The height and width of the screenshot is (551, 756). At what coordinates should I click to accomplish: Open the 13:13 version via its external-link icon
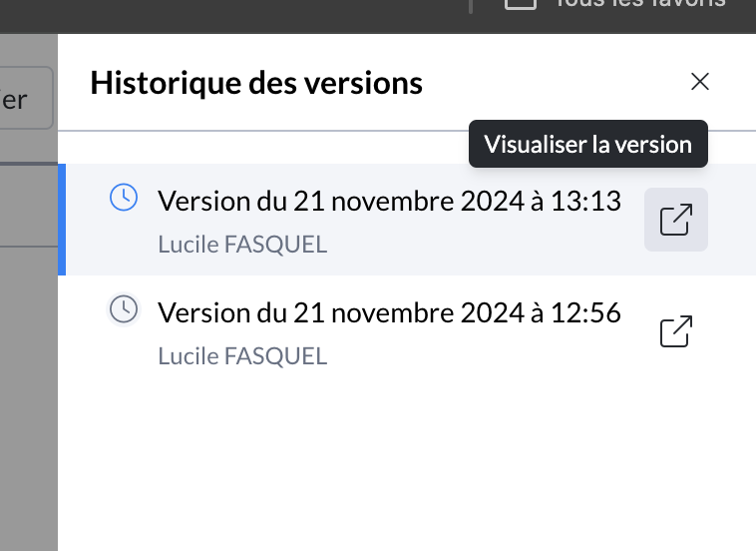point(676,220)
